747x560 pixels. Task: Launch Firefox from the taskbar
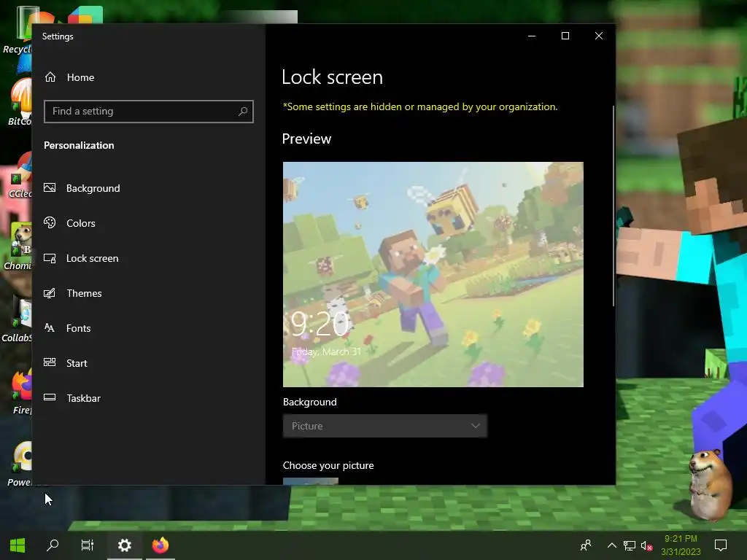(x=160, y=545)
